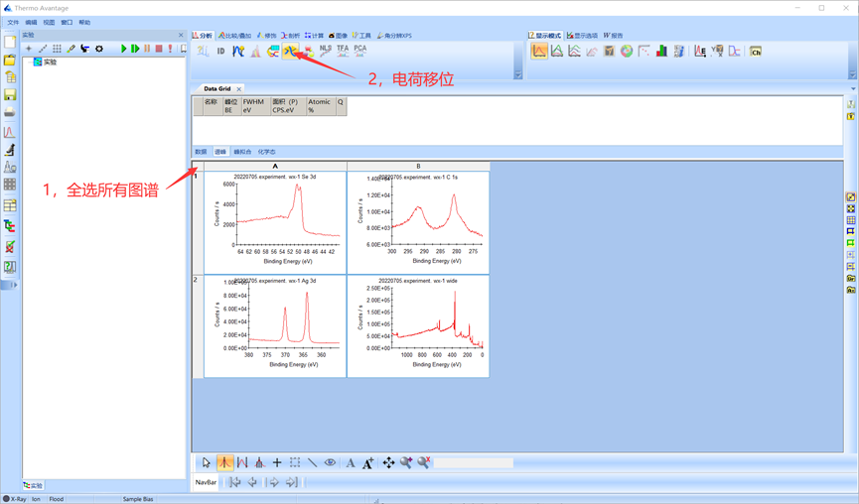859x504 pixels.
Task: Close the Data Grid tab
Action: [239, 89]
